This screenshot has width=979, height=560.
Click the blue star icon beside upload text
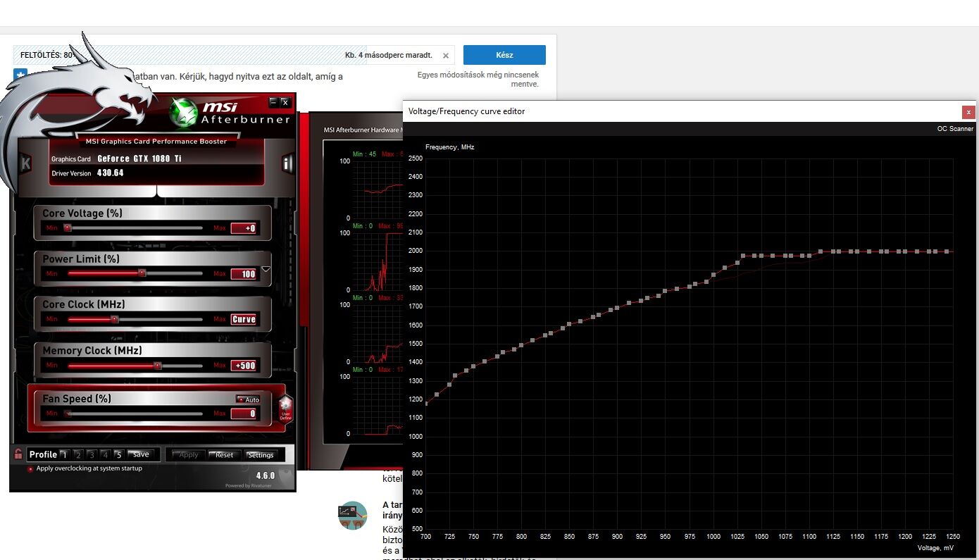click(20, 75)
